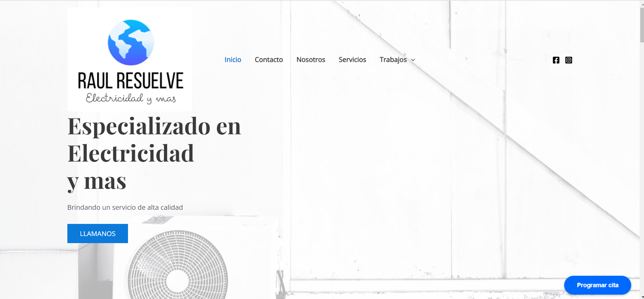
Task: Click the 'Especializado en Electricidad y mas' heading
Action: 154,154
